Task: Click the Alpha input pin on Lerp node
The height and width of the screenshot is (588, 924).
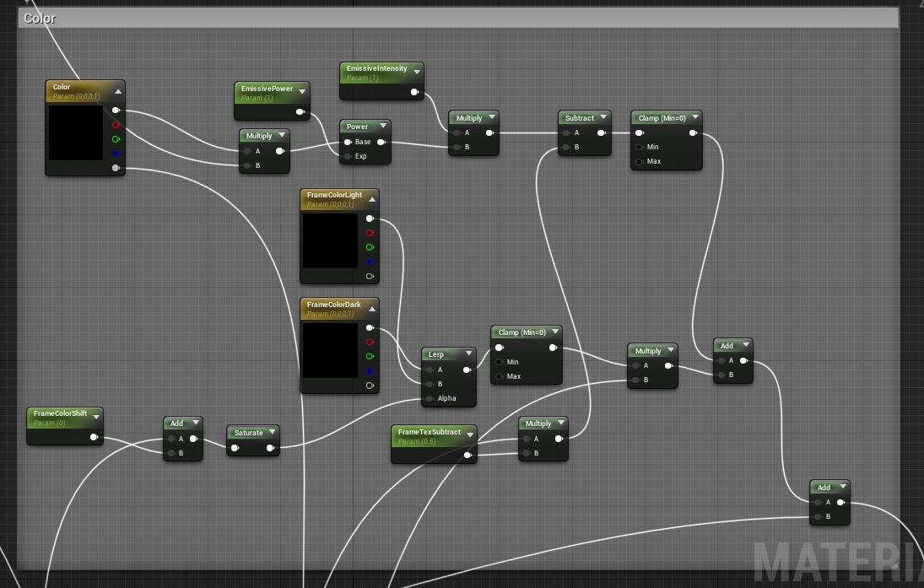Action: point(429,398)
